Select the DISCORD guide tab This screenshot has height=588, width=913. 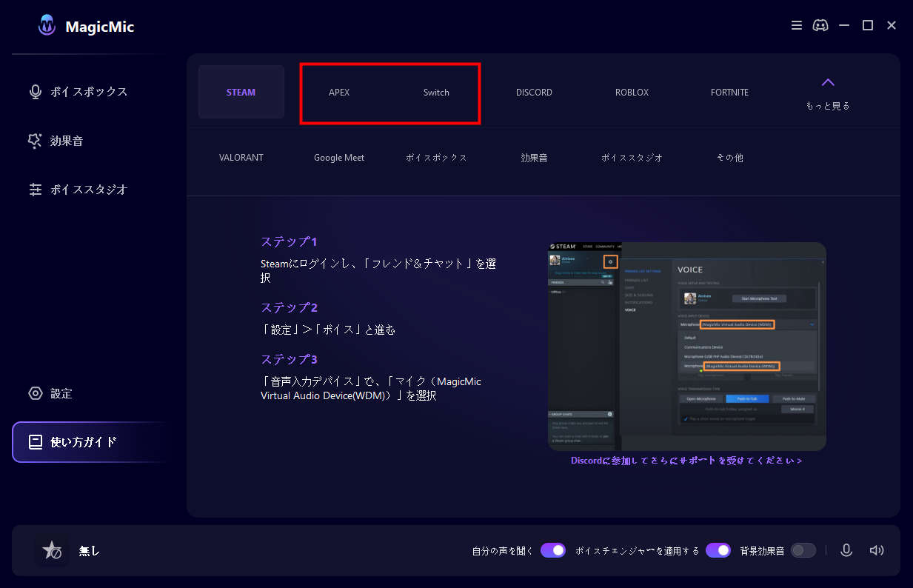click(534, 93)
